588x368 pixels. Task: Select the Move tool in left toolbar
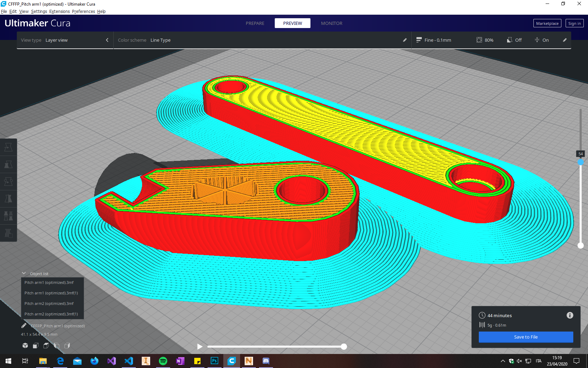coord(8,147)
